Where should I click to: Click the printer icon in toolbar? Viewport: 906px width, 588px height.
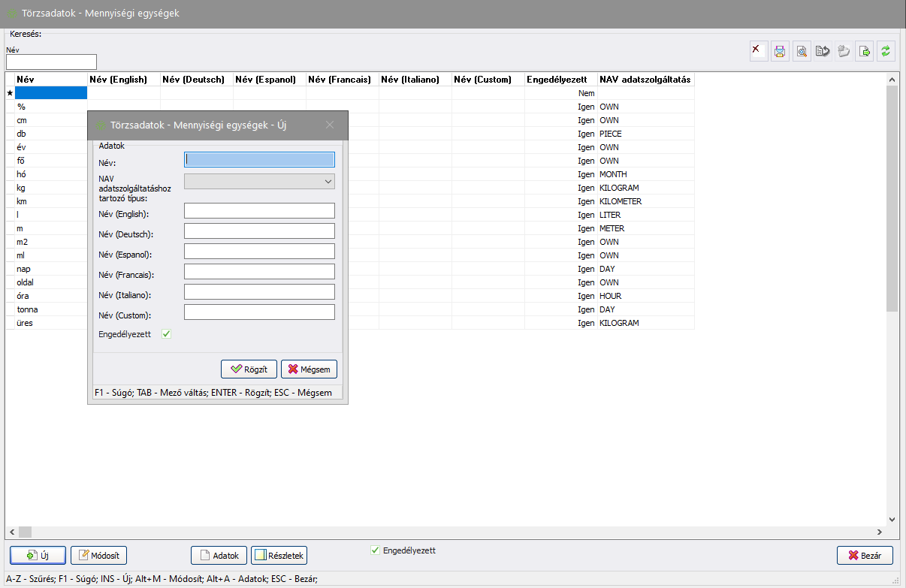780,51
